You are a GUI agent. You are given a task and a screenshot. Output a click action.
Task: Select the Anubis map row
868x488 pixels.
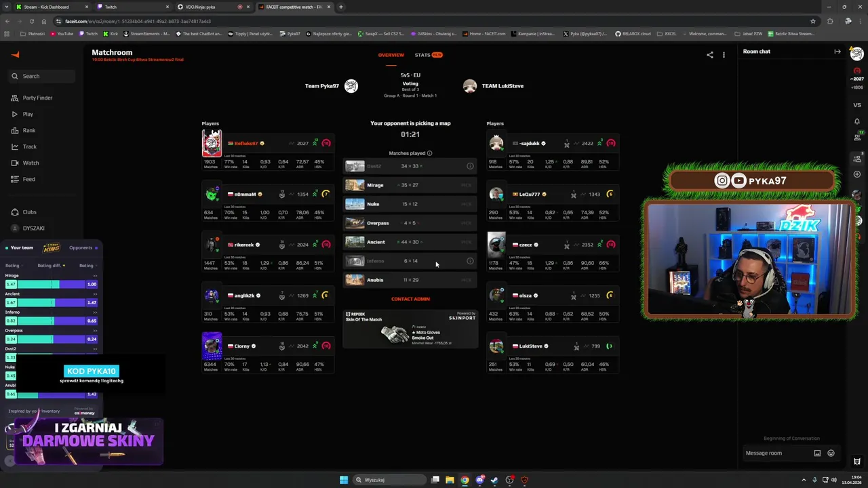[410, 280]
